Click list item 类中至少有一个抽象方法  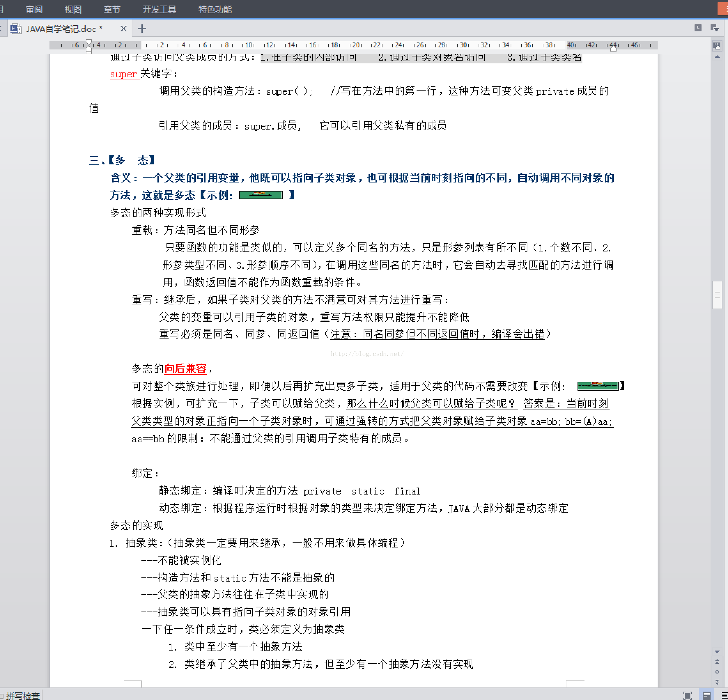click(x=243, y=646)
